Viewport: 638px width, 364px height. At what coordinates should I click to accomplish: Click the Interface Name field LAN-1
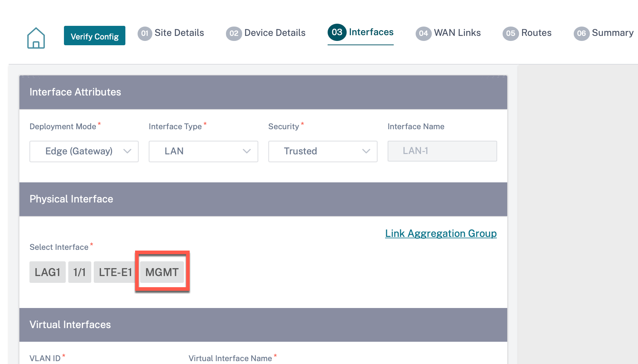coord(442,151)
